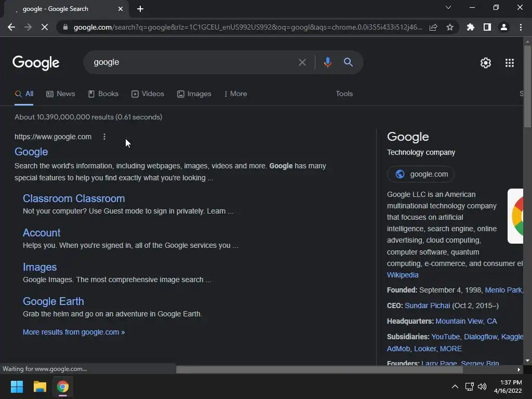
Task: Toggle the browser side panel
Action: click(x=487, y=27)
